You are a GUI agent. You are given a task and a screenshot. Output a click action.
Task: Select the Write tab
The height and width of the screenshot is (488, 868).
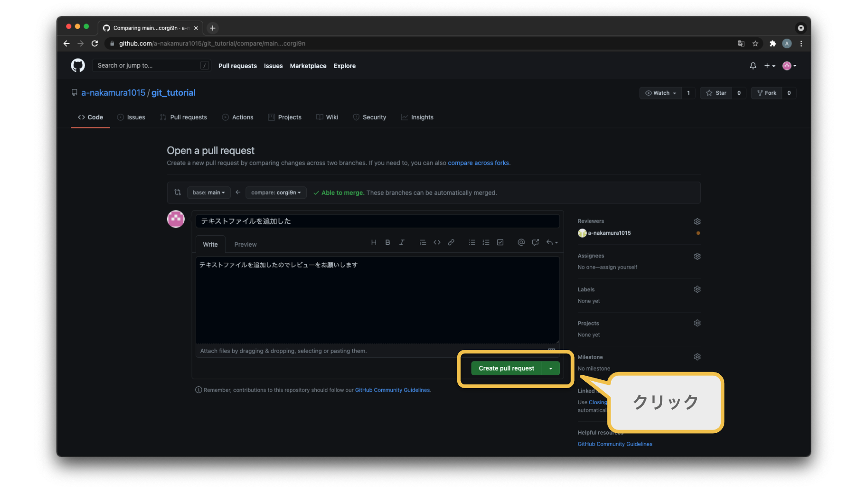210,244
